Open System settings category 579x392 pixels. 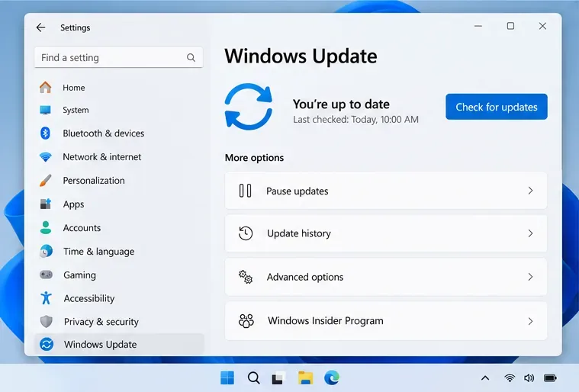click(119, 110)
